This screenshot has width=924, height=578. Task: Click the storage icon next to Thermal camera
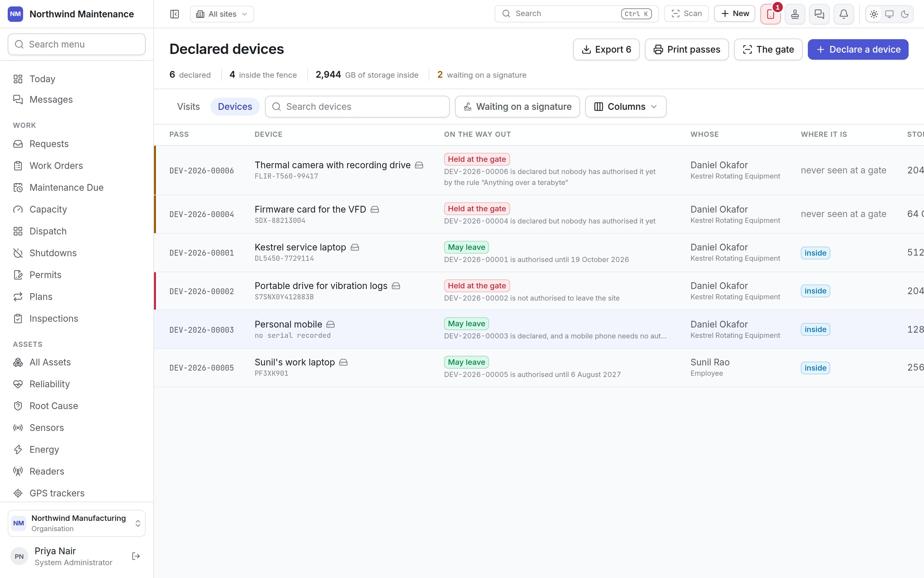[419, 165]
